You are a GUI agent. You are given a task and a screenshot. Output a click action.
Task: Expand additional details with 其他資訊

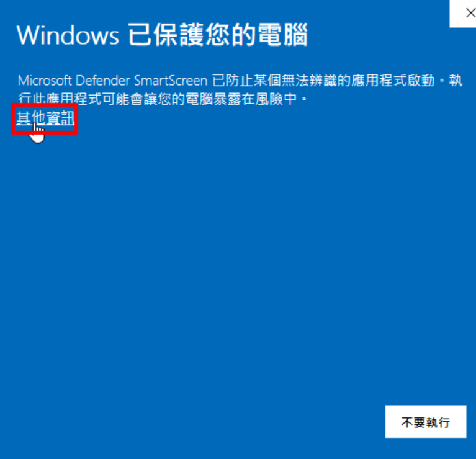[45, 118]
